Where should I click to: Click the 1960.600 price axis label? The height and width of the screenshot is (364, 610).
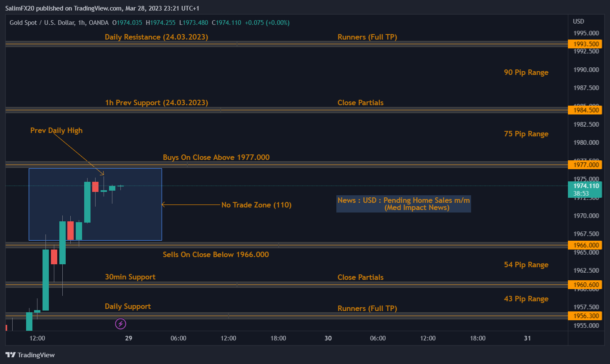click(584, 285)
